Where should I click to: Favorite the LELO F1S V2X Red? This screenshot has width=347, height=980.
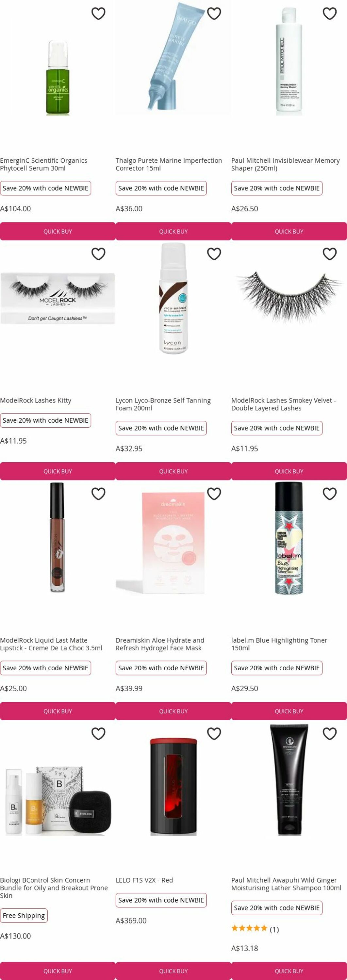coord(214,733)
